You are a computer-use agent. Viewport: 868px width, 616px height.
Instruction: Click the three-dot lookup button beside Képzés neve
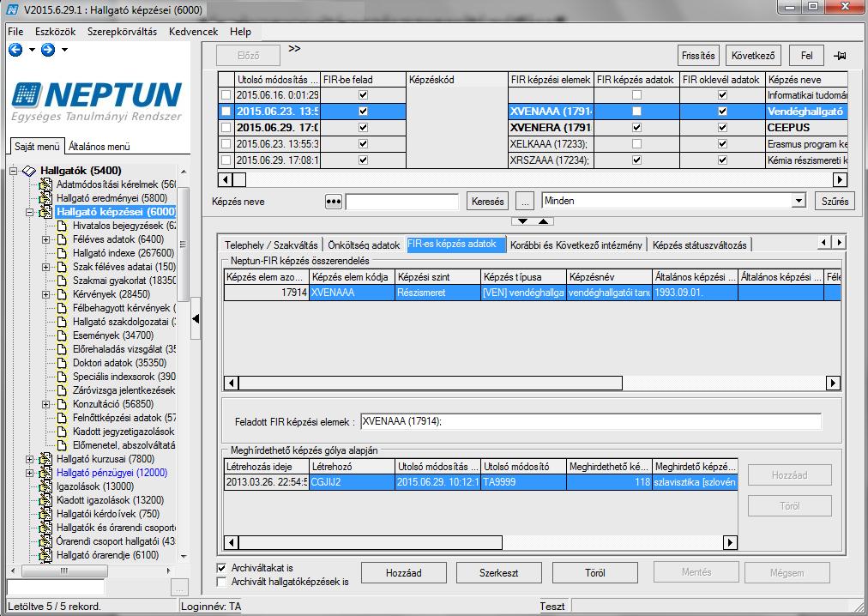(334, 202)
